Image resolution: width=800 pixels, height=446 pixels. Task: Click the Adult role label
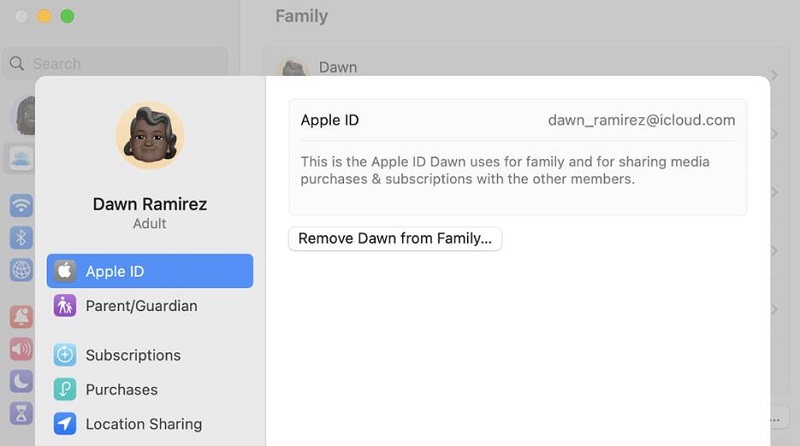pyautogui.click(x=149, y=224)
